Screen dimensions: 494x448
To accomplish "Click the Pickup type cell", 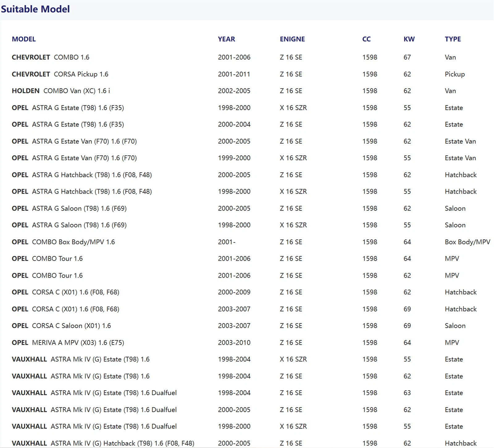I will click(x=455, y=74).
